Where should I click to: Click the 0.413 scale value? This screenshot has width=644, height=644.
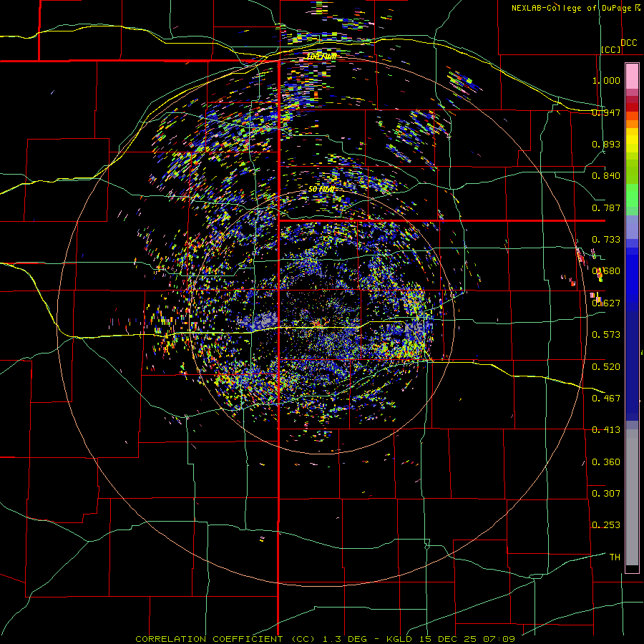[x=606, y=430]
